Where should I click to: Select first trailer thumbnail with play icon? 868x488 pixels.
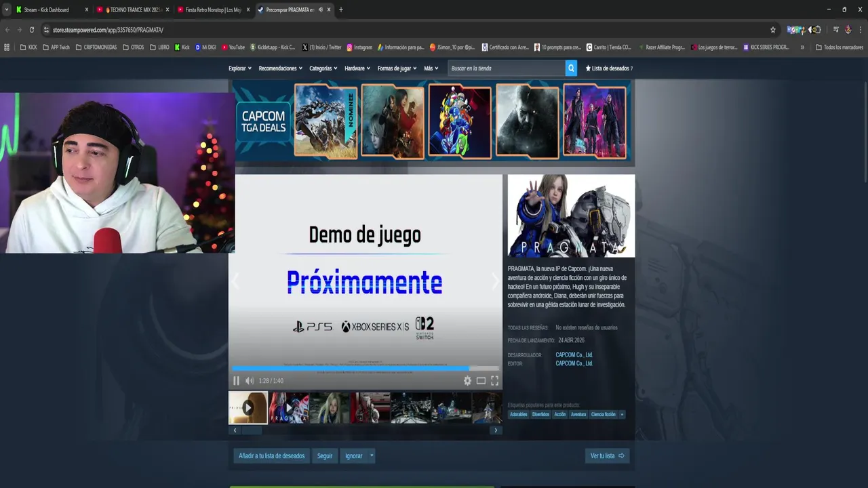coord(248,407)
